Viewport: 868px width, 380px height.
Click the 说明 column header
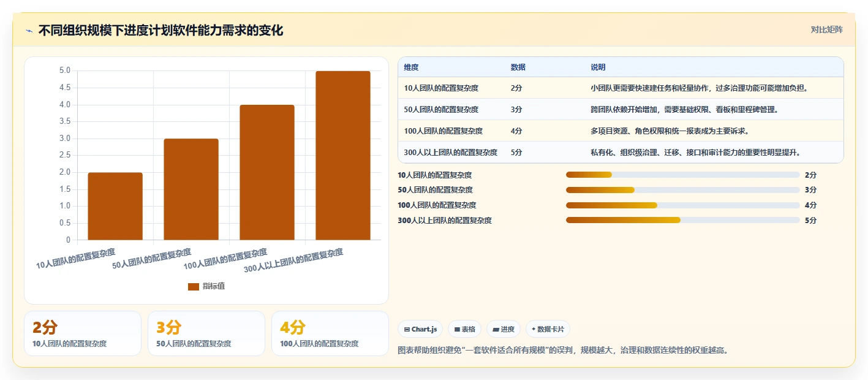(598, 67)
